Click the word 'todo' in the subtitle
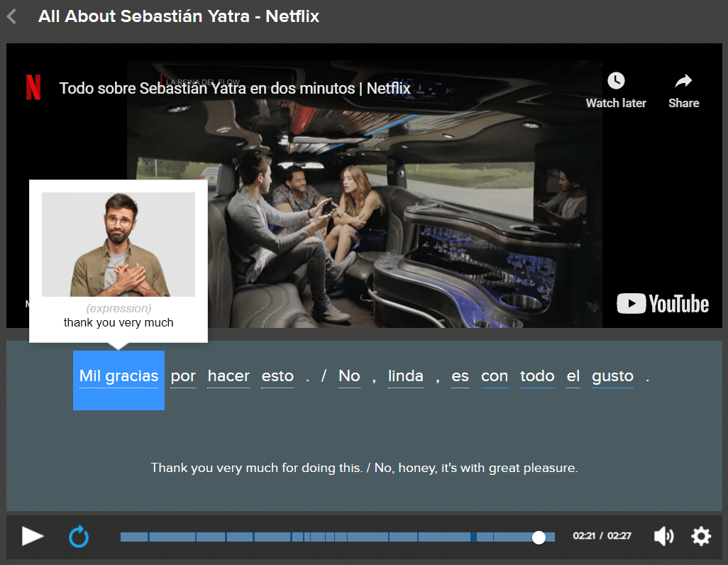The width and height of the screenshot is (728, 565). 537,376
